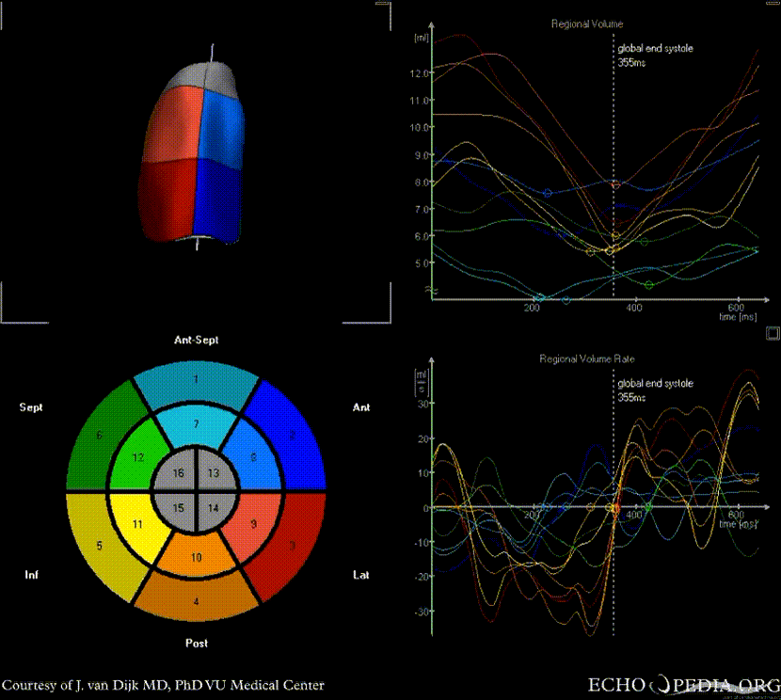Click the small square icon between the graphs
This screenshot has height=700, width=781.
773,332
